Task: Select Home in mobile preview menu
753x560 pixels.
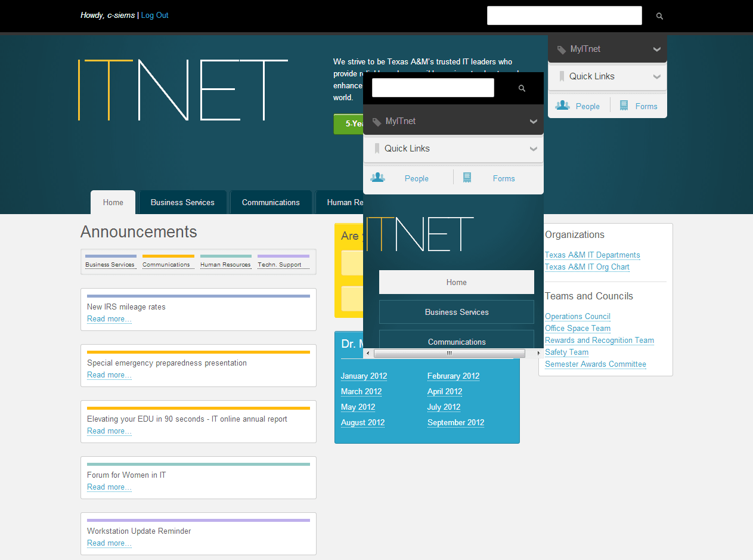Action: pyautogui.click(x=457, y=282)
